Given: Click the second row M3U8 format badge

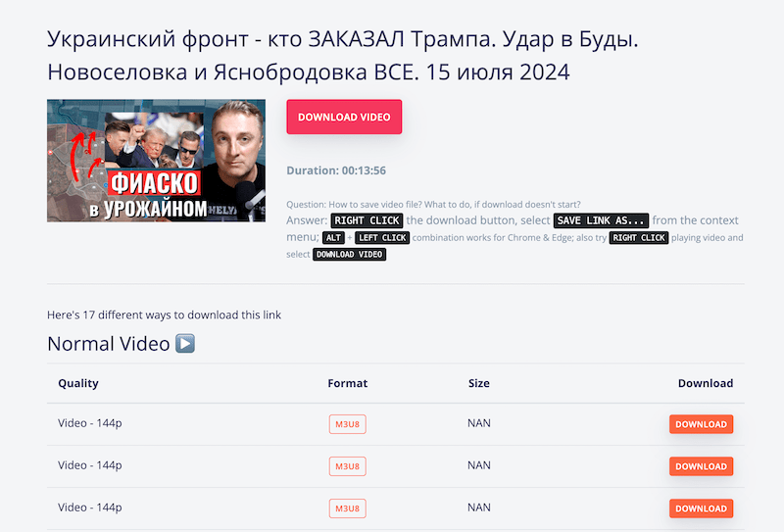Looking at the screenshot, I should pyautogui.click(x=348, y=466).
